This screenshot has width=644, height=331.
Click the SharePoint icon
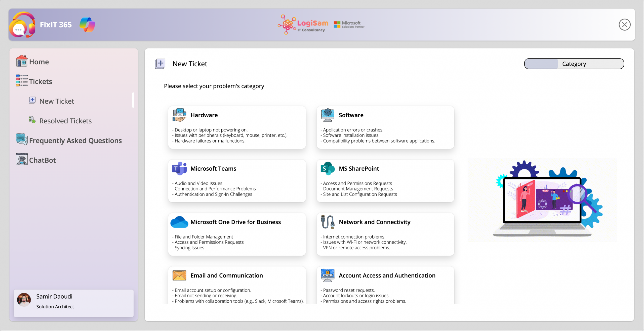pos(328,168)
